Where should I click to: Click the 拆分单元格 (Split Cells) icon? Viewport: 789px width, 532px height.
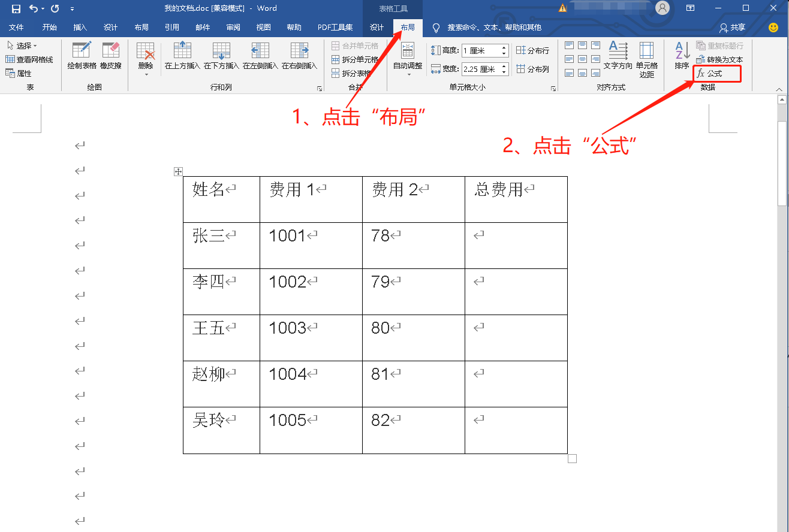coord(354,59)
